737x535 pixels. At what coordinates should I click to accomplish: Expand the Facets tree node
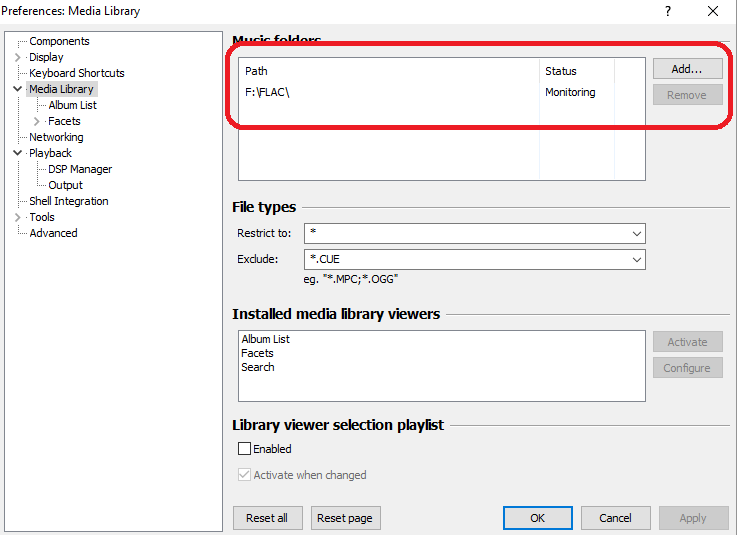pos(37,121)
